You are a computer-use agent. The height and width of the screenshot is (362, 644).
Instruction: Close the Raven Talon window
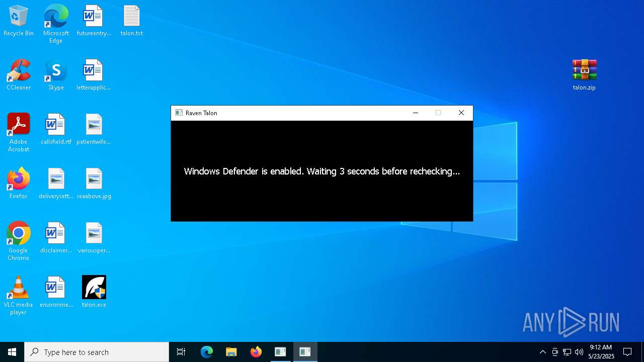pos(461,113)
